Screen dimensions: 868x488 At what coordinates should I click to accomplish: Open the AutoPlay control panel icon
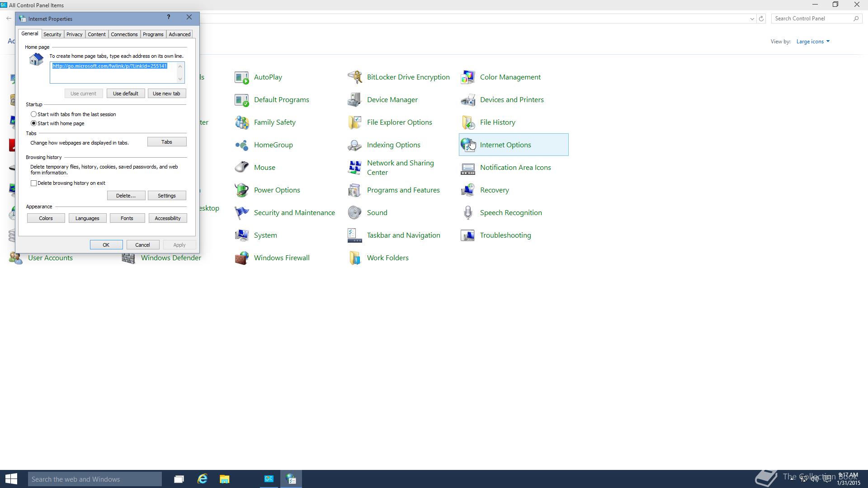pyautogui.click(x=242, y=77)
